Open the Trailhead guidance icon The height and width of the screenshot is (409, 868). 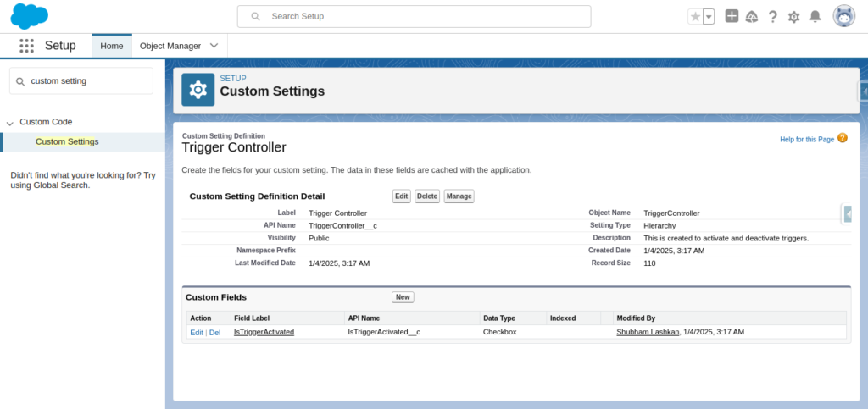point(752,17)
